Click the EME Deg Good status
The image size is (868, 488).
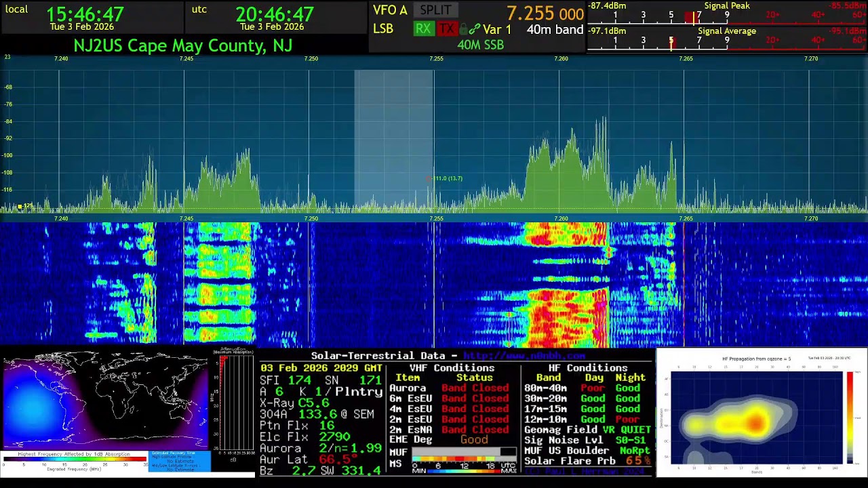tap(474, 440)
